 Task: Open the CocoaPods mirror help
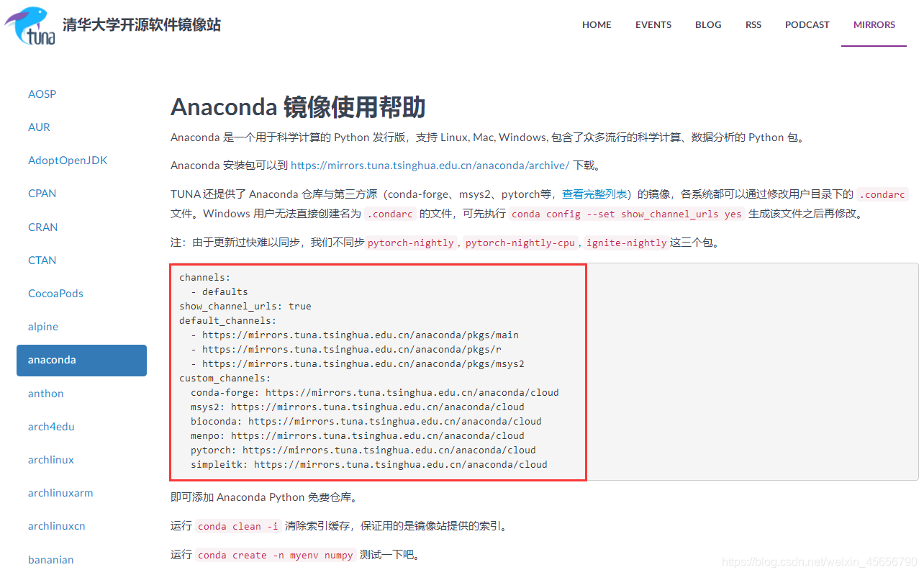coord(55,294)
